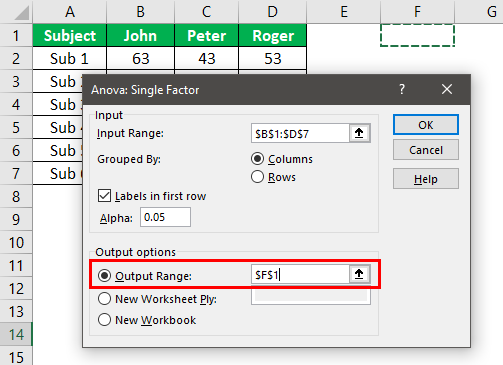The height and width of the screenshot is (365, 503).
Task: Close the Anova: Single Factor dialog
Action: [447, 89]
